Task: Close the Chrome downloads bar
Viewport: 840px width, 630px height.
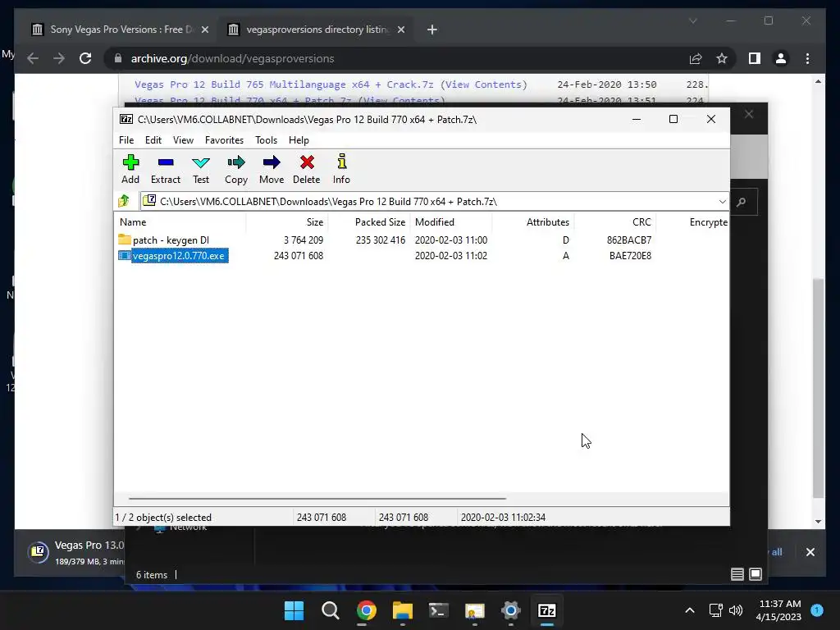Action: (x=810, y=552)
